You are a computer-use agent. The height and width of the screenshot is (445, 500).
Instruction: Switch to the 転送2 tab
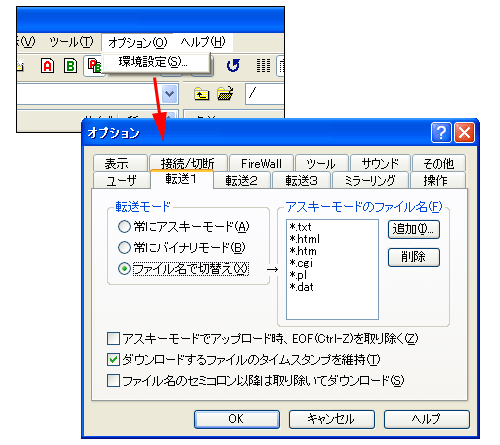242,180
